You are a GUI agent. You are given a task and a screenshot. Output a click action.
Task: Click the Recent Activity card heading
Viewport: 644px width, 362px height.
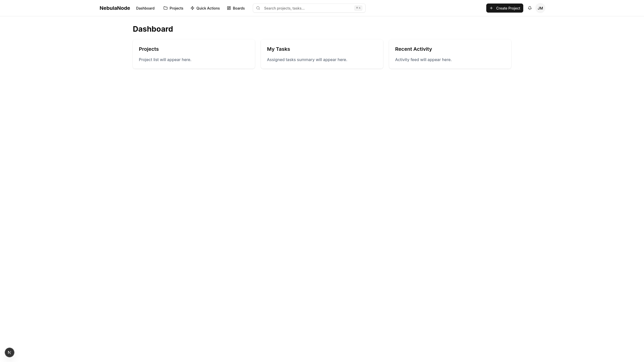pos(413,49)
